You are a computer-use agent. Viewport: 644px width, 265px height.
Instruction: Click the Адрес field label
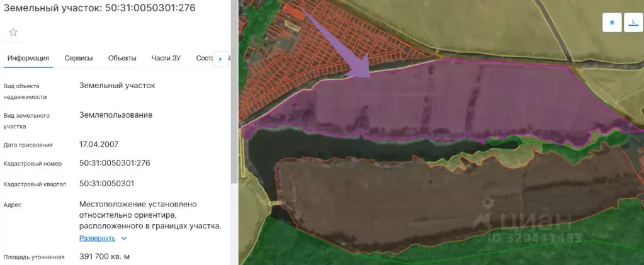[x=13, y=205]
